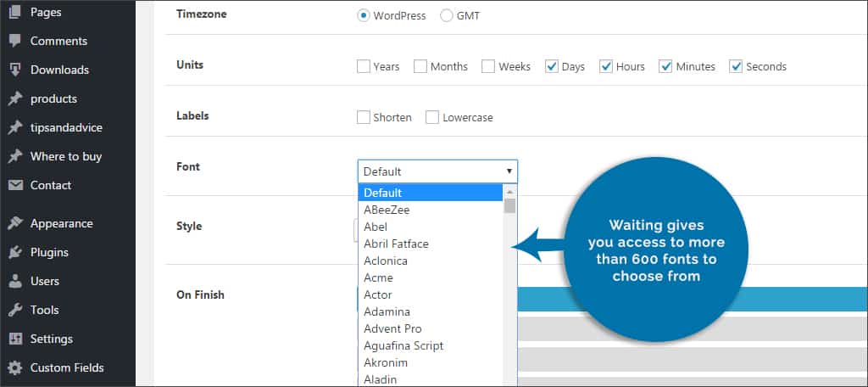Click the Contact envelope icon
The image size is (868, 387).
click(15, 185)
